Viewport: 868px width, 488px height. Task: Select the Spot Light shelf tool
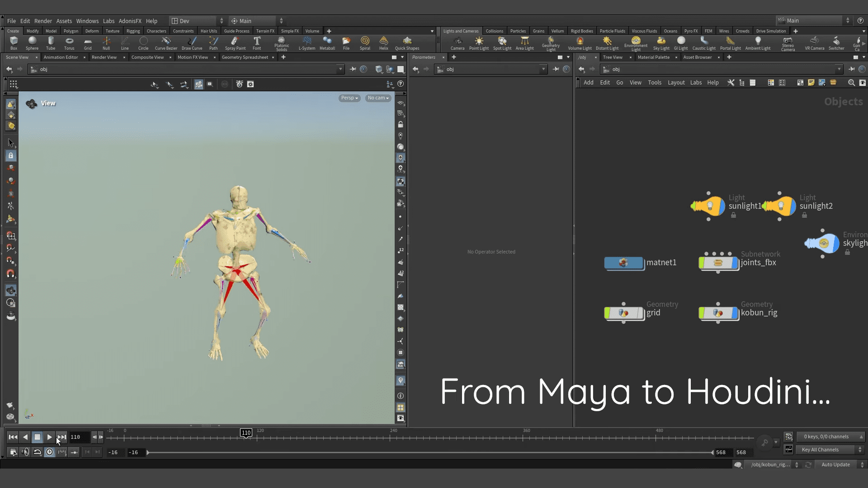point(502,43)
